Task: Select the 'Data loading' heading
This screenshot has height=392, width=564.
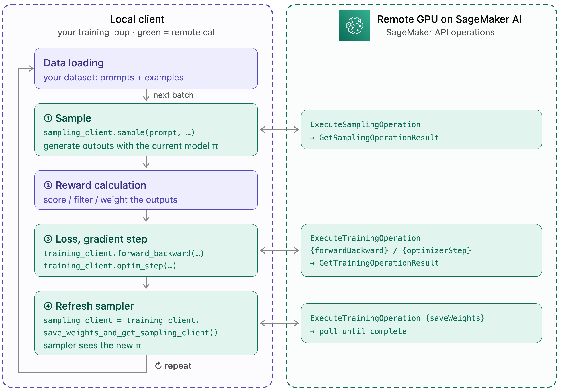Action: tap(73, 63)
